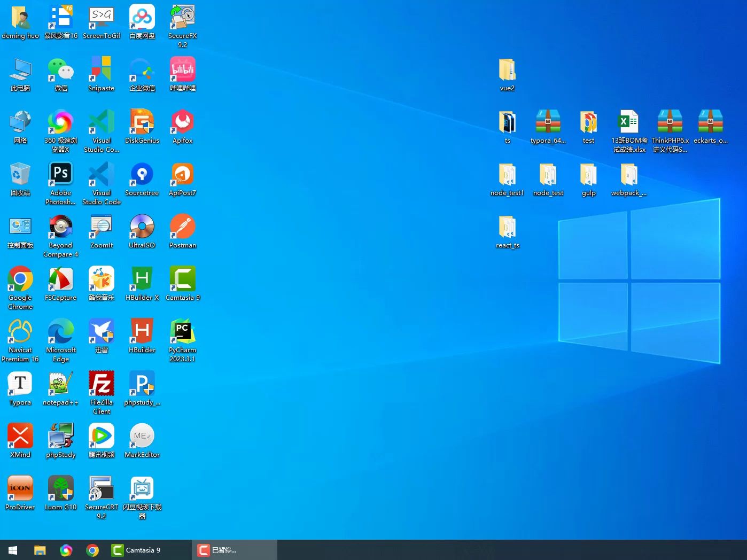This screenshot has height=560, width=747.
Task: Open the UltraISO desktop shortcut
Action: (x=142, y=232)
